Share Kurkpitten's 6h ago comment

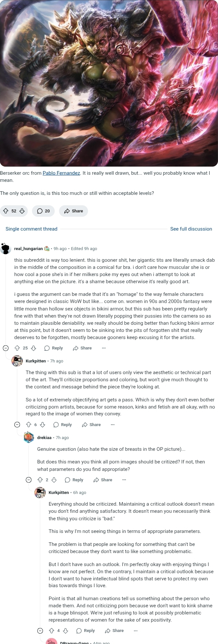[114, 631]
